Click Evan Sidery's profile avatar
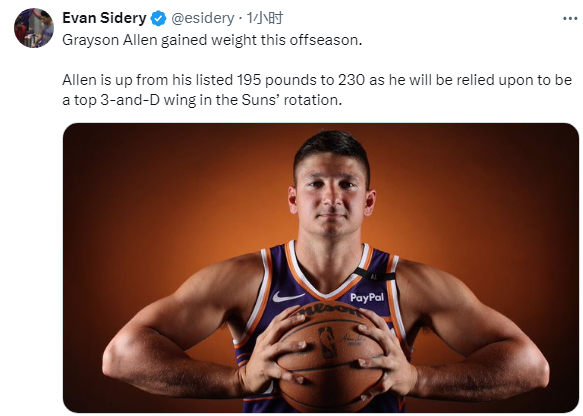The width and height of the screenshot is (583, 416). point(34,28)
